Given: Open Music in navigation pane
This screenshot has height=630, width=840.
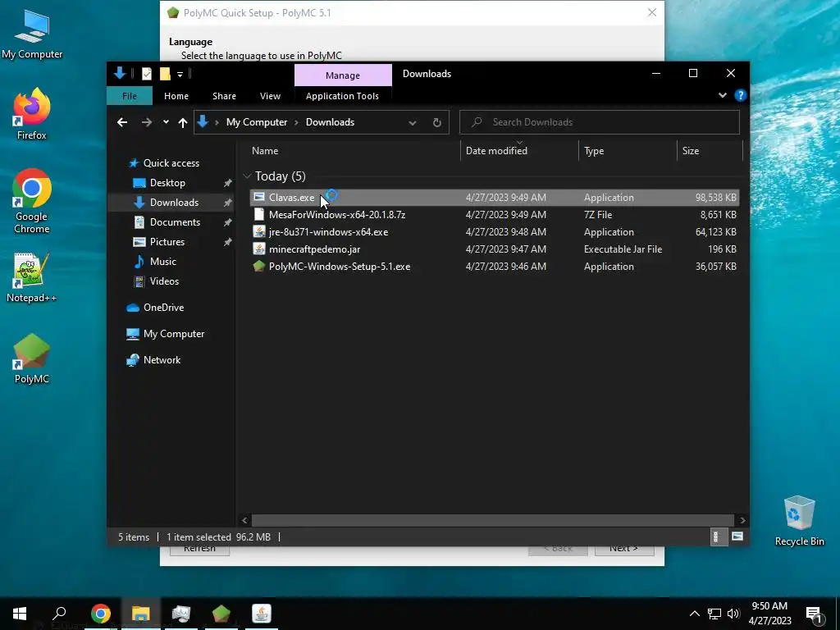Looking at the screenshot, I should pyautogui.click(x=163, y=262).
